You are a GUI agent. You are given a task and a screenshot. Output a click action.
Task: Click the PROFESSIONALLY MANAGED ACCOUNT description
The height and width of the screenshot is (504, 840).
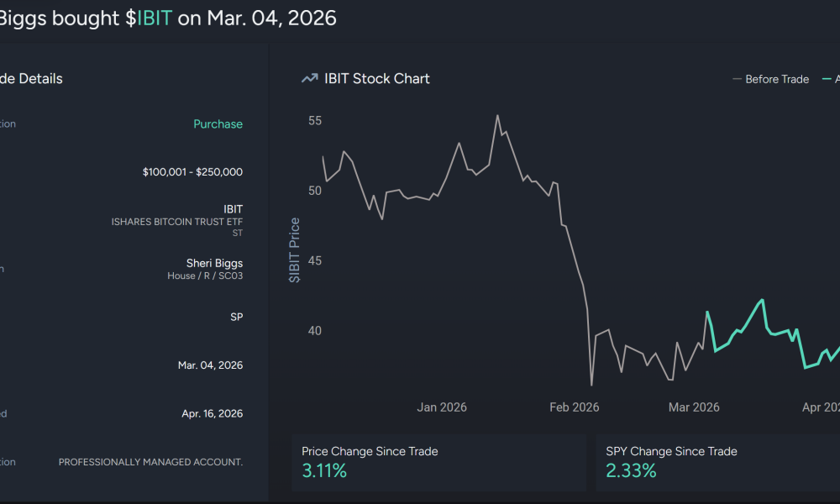pyautogui.click(x=150, y=461)
